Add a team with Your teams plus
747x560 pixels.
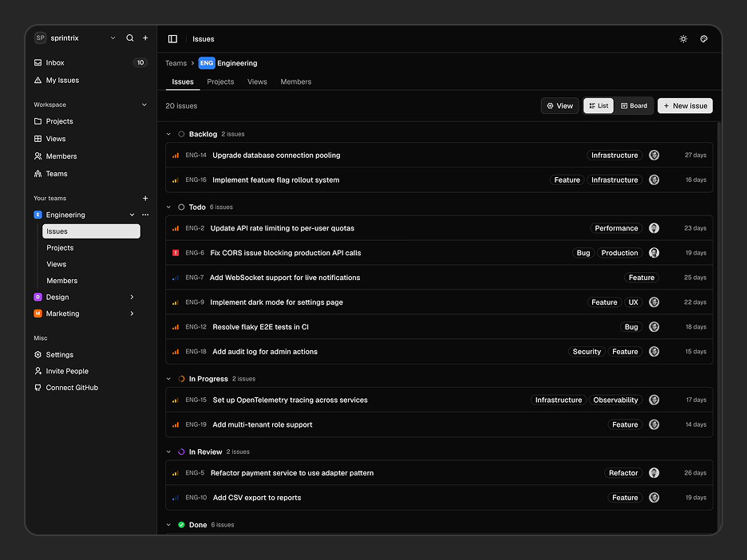pos(145,198)
